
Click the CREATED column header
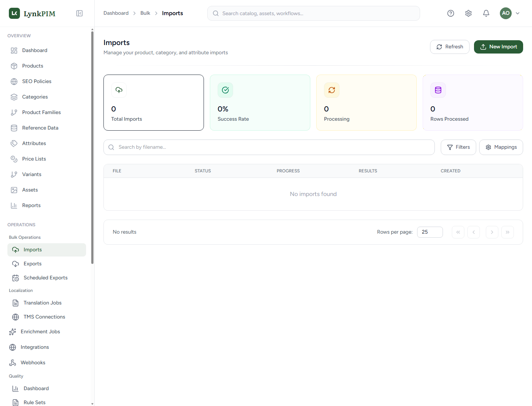[x=450, y=171]
